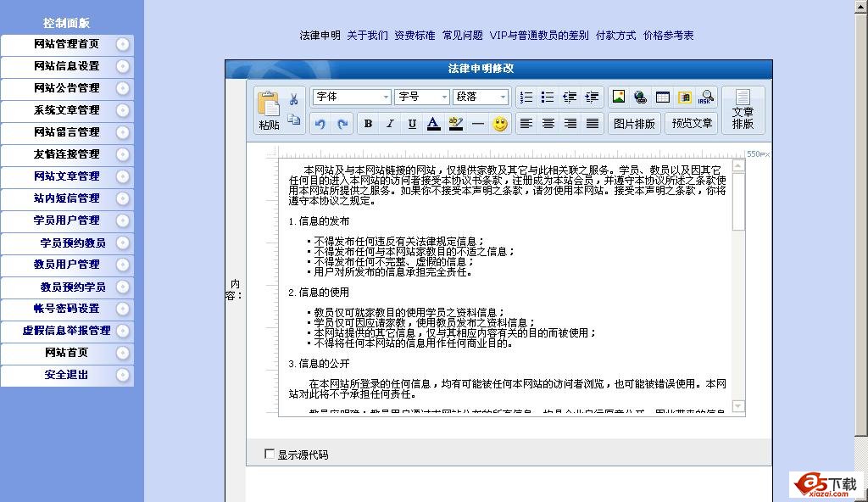Toggle italic formatting

click(390, 124)
